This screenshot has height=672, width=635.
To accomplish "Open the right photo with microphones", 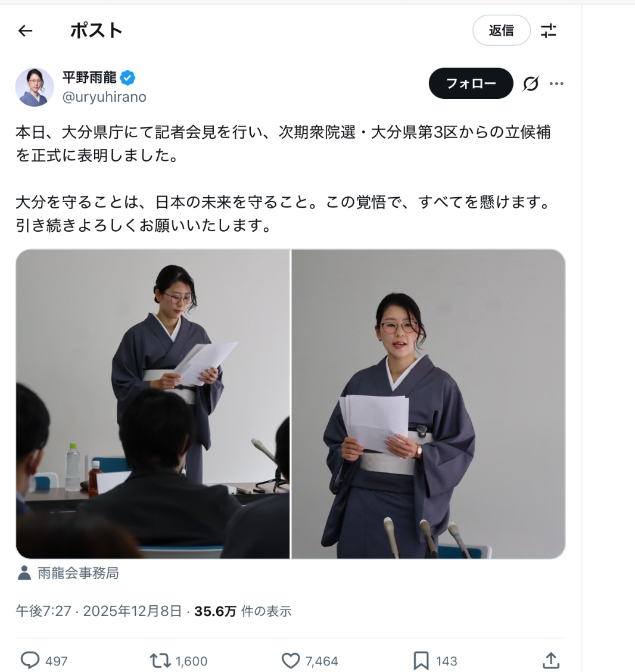I will pos(428,404).
